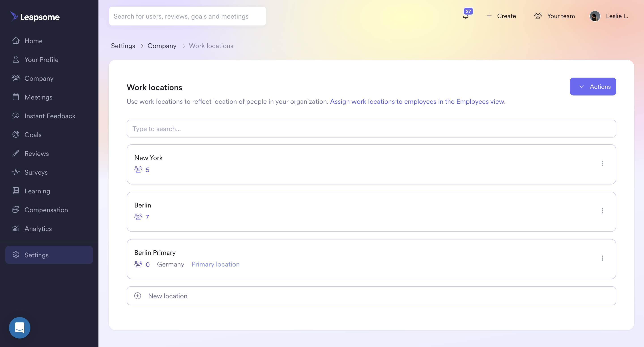Select the Berlin Primary location name
Screen dimensions: 644x347
(155, 253)
